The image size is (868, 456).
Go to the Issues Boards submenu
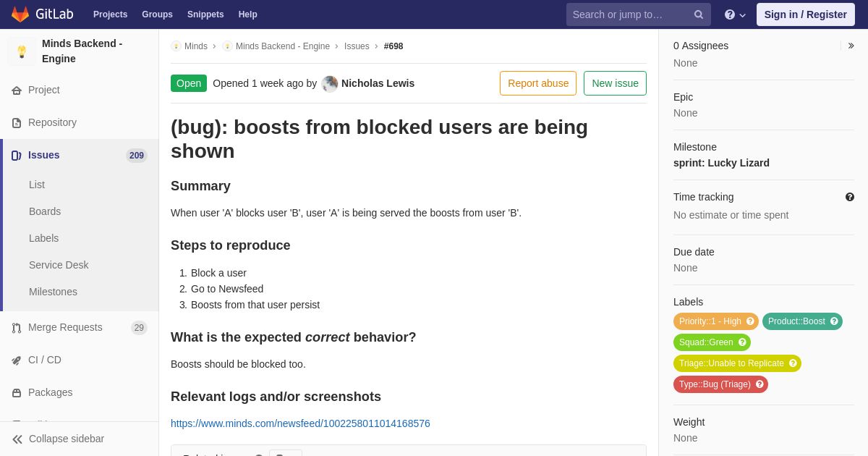click(x=45, y=211)
